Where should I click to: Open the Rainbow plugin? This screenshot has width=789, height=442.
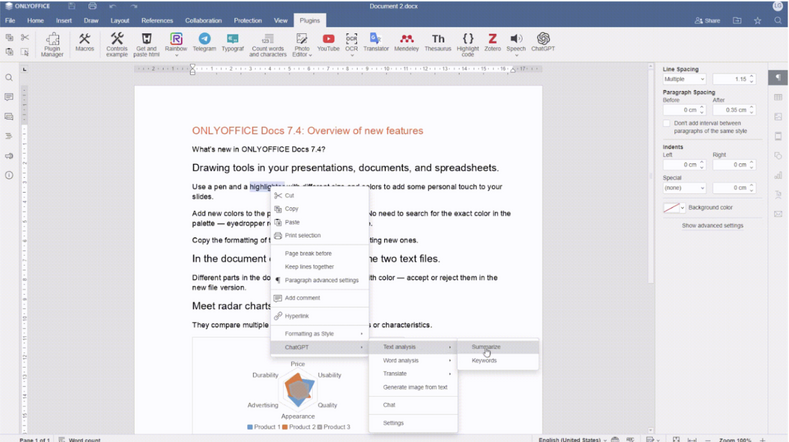(176, 41)
